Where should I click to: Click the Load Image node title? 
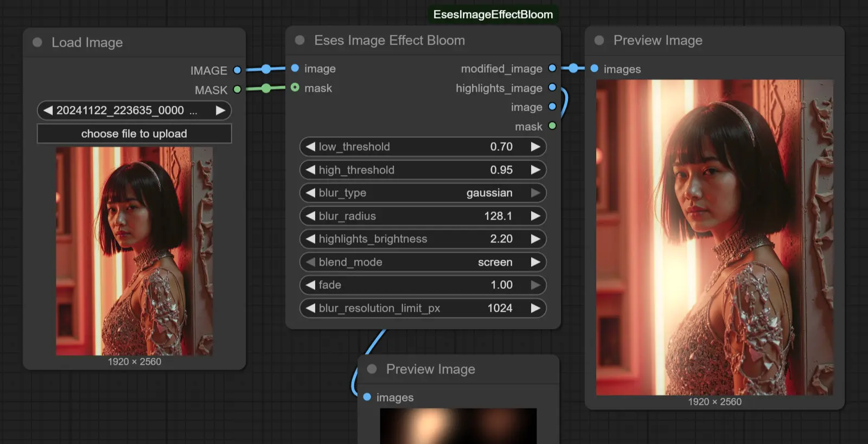[x=87, y=42]
